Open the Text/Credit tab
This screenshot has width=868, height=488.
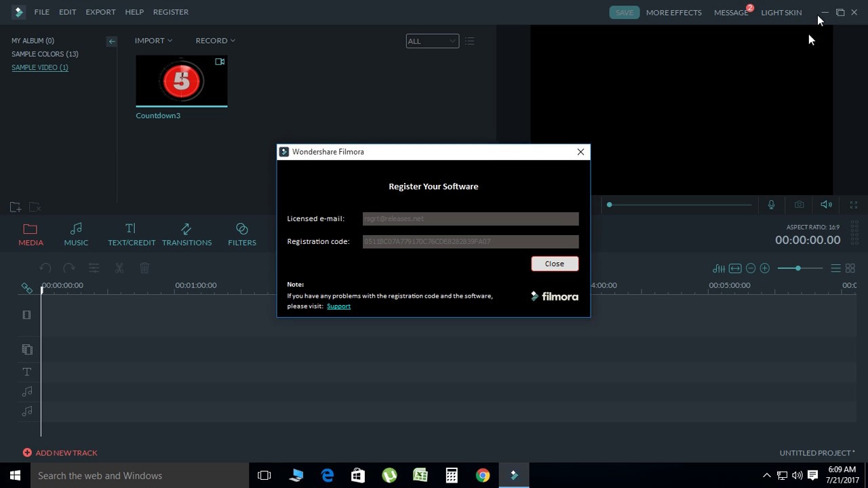click(x=132, y=235)
